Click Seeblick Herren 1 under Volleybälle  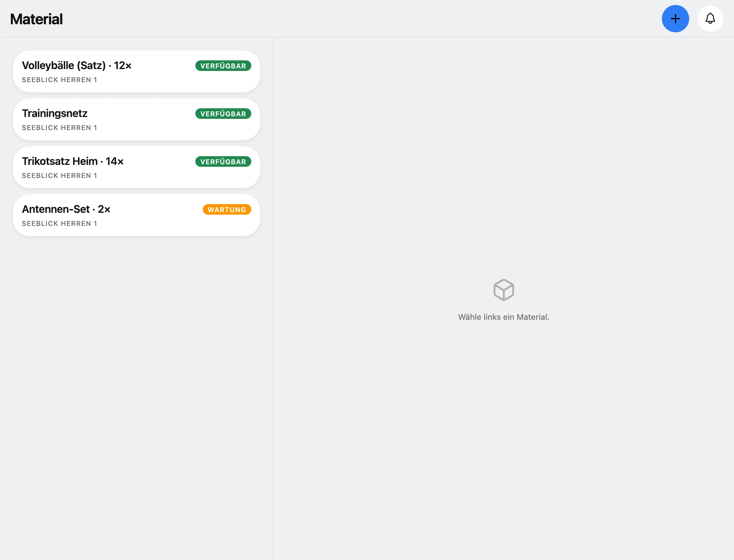pyautogui.click(x=60, y=80)
